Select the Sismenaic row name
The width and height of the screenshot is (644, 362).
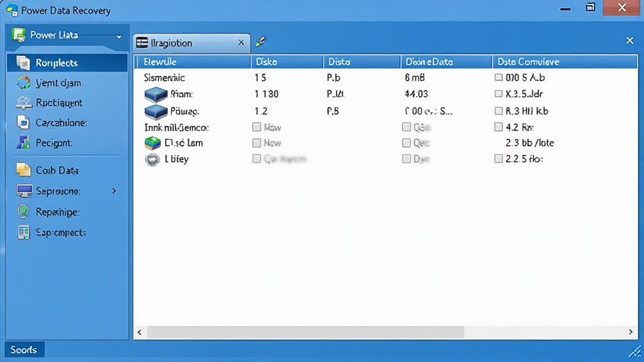(x=164, y=77)
